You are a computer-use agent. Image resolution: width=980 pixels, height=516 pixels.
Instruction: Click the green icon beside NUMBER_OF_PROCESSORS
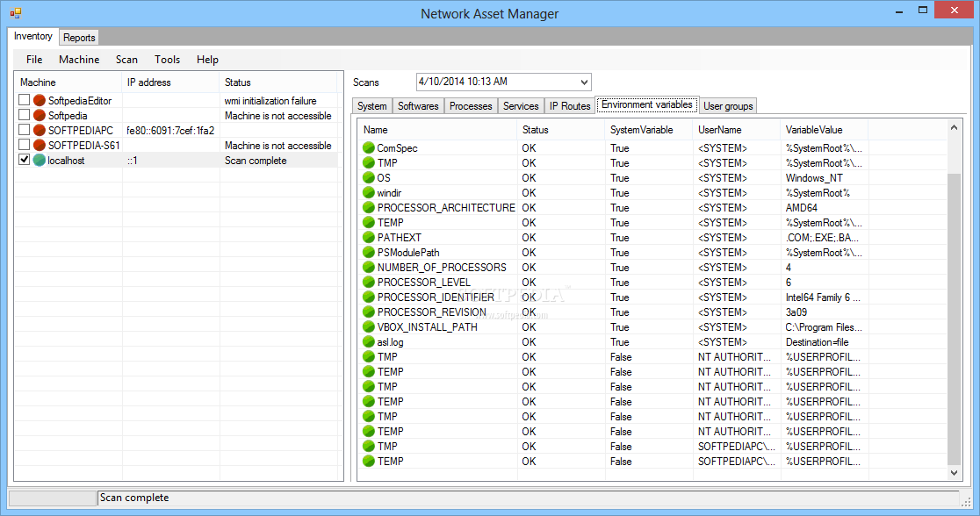click(368, 268)
